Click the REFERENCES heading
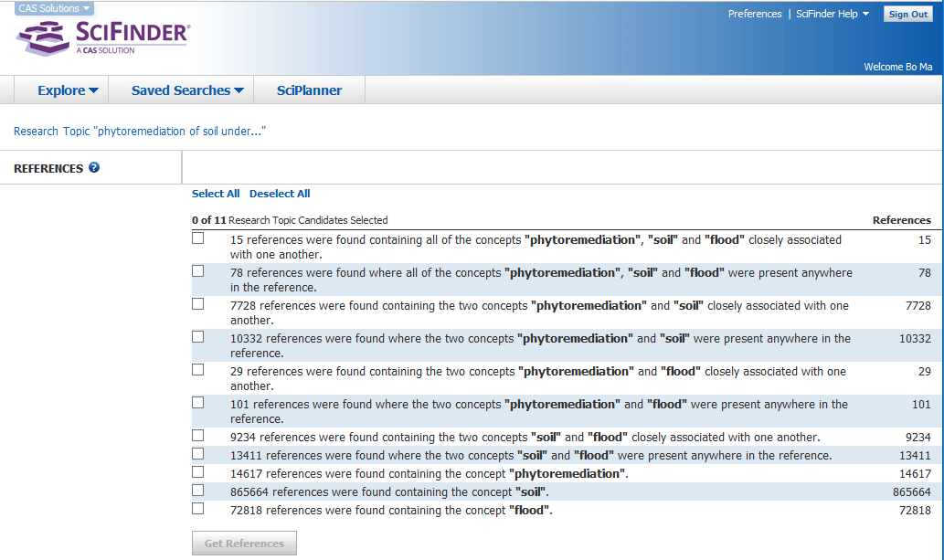This screenshot has height=560, width=944. (48, 169)
